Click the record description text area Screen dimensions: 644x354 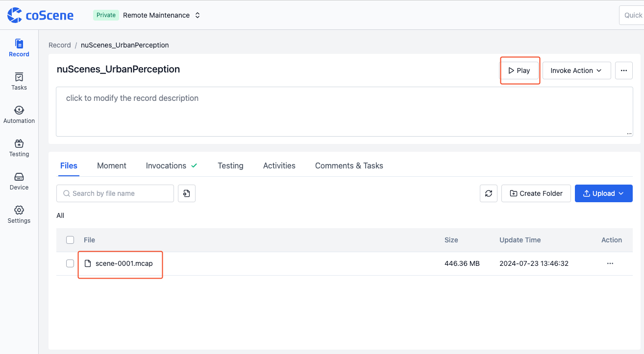click(345, 112)
